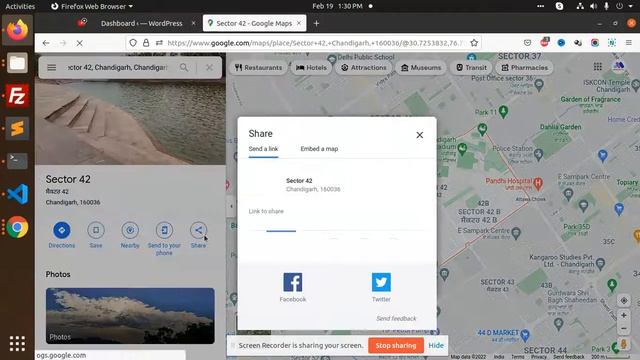Save Sector 42 place
The width and height of the screenshot is (640, 360).
point(96,230)
